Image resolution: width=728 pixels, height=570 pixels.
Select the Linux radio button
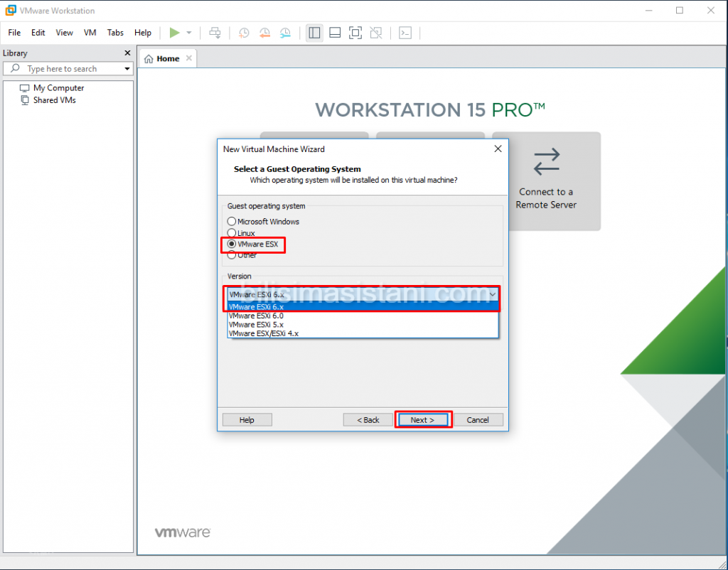(x=232, y=233)
